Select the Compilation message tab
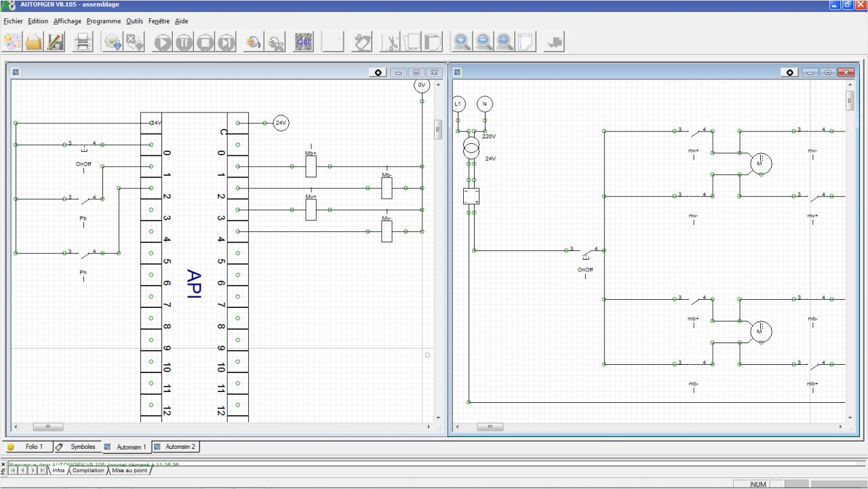 (88, 470)
